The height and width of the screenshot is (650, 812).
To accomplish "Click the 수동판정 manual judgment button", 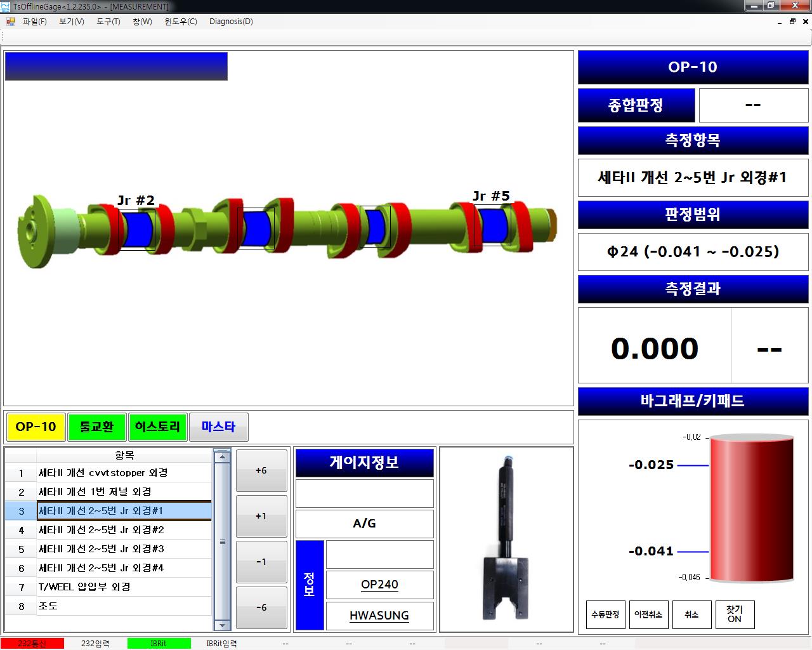I will click(605, 614).
